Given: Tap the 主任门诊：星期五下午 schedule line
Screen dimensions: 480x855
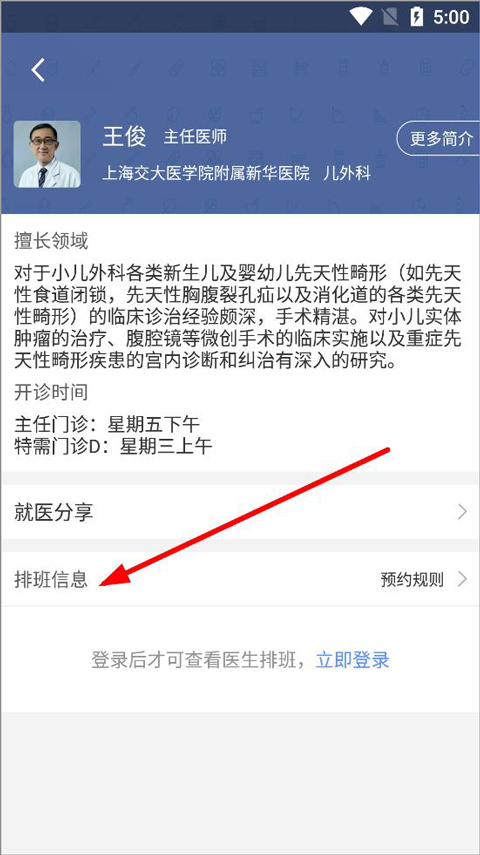Looking at the screenshot, I should click(107, 424).
